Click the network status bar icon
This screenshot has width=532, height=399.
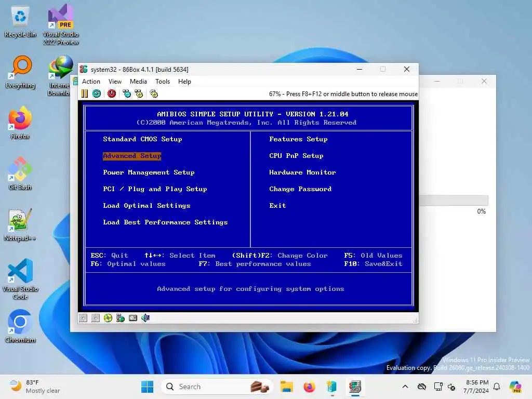pos(121,318)
